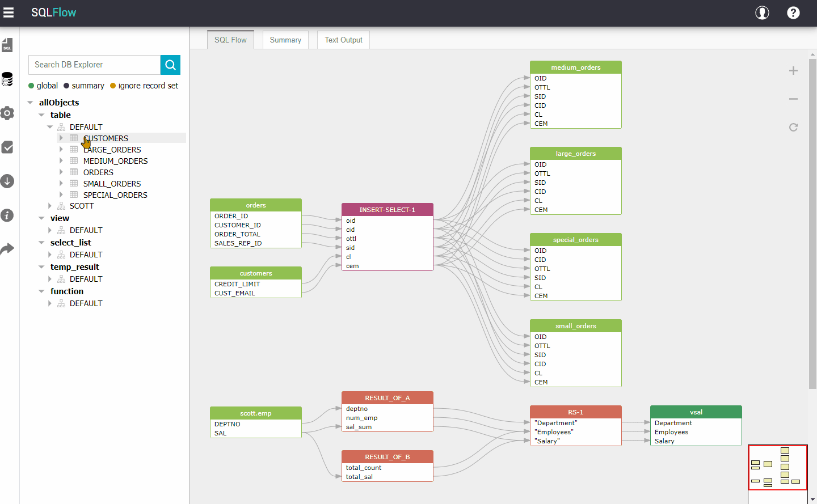Expand the CUSTOMERS table node
Image resolution: width=817 pixels, height=504 pixels.
pos(61,138)
